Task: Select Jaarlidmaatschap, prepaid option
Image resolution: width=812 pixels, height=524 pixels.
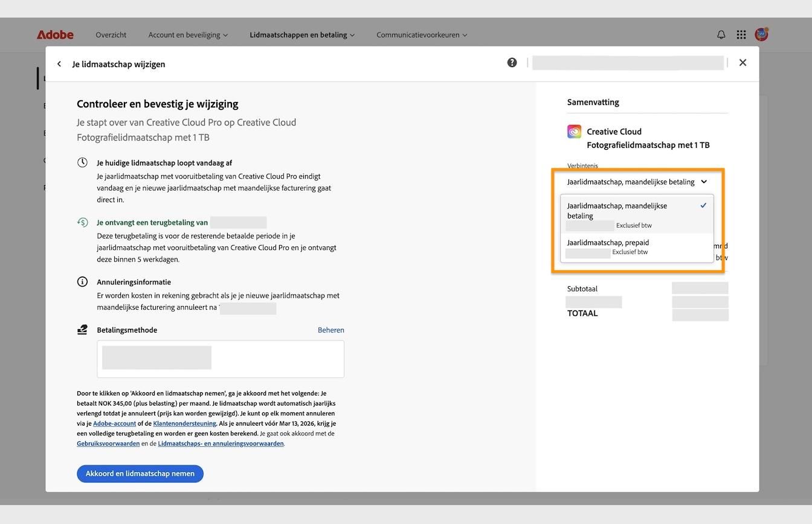Action: pos(637,247)
